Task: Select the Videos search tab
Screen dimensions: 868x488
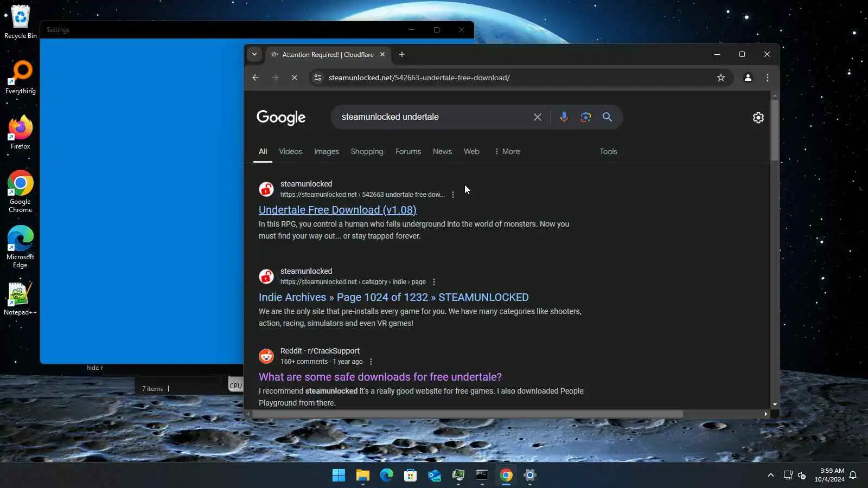Action: point(291,151)
